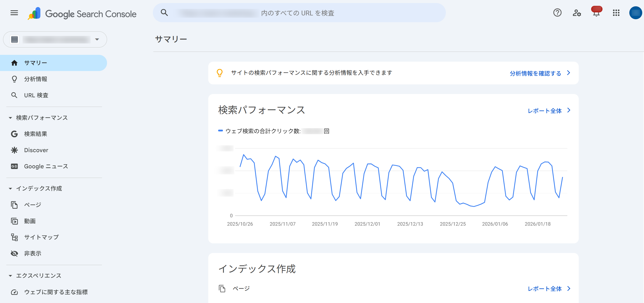The image size is (644, 303).
Task: Open the 分析情報を確認する link
Action: click(535, 73)
